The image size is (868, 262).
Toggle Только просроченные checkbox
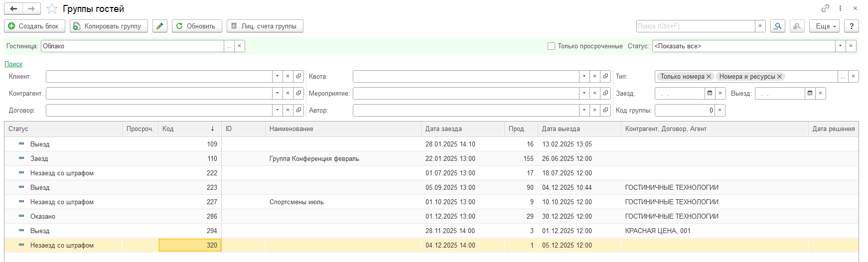tap(551, 46)
